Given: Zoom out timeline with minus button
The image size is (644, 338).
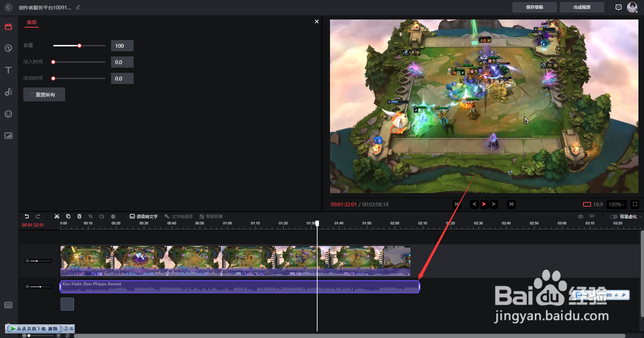Looking at the screenshot, I should (24, 336).
